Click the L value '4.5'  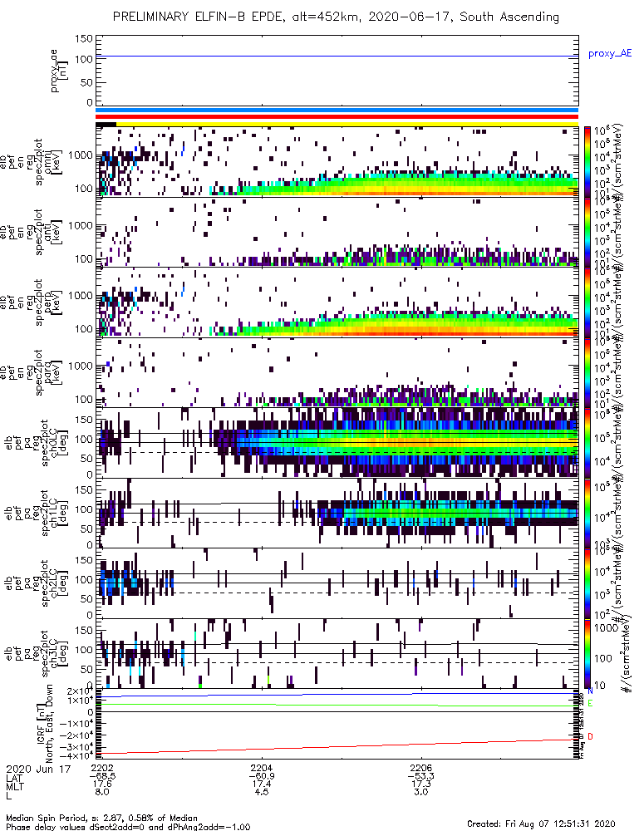click(261, 792)
